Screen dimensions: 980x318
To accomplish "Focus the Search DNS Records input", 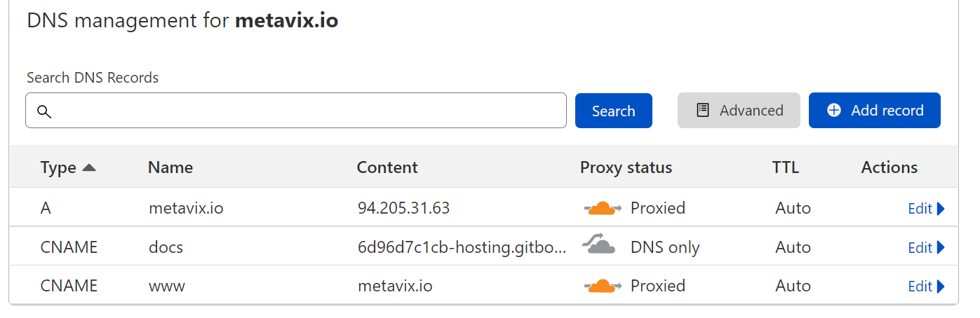I will (x=309, y=111).
